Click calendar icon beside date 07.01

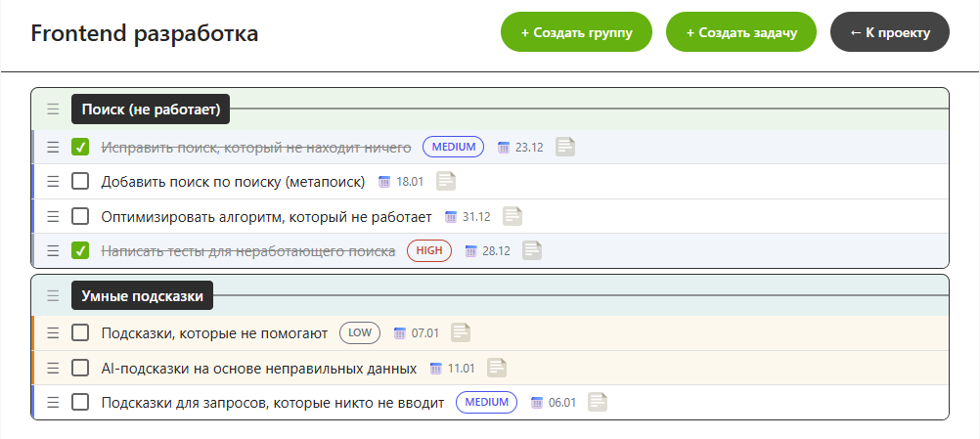pyautogui.click(x=400, y=334)
